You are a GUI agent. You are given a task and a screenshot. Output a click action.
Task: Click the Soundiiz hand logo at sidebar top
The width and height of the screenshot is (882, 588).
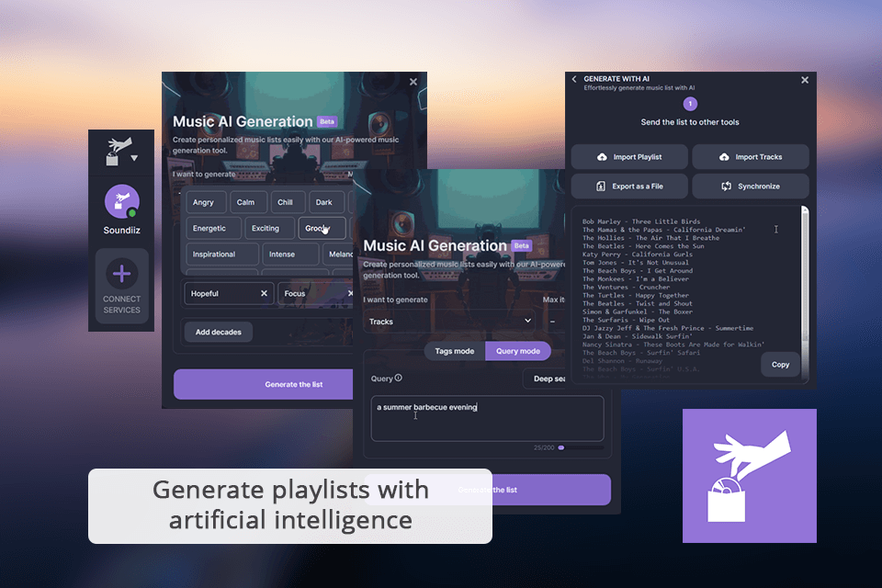(119, 152)
